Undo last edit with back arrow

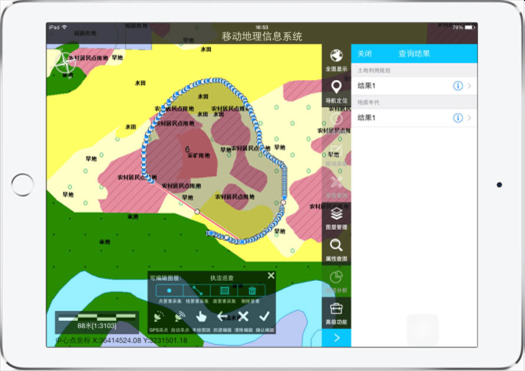pos(222,316)
